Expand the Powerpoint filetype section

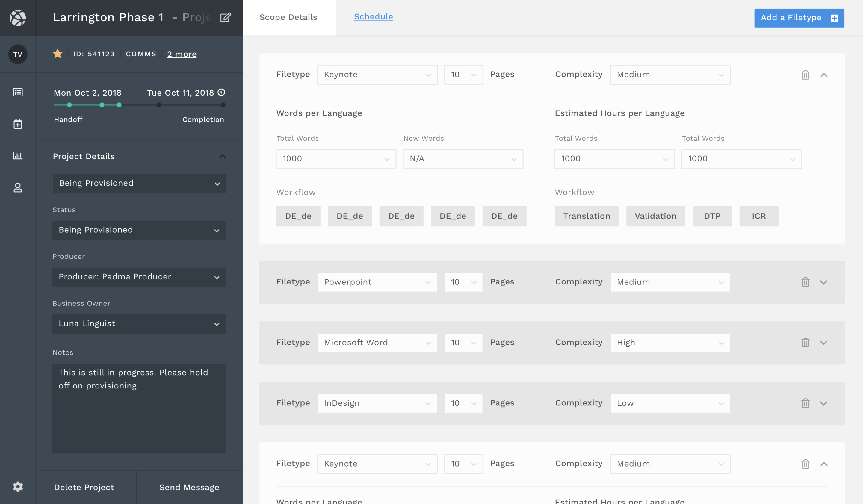coord(824,282)
